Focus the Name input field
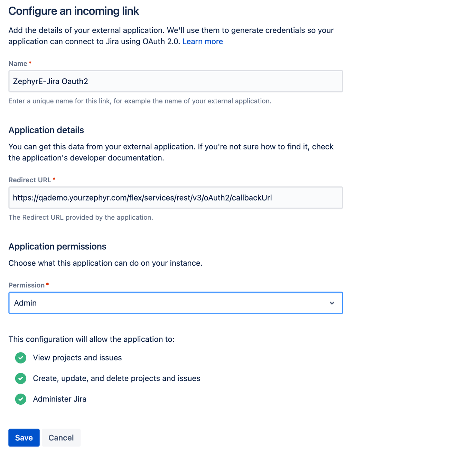 pyautogui.click(x=176, y=81)
